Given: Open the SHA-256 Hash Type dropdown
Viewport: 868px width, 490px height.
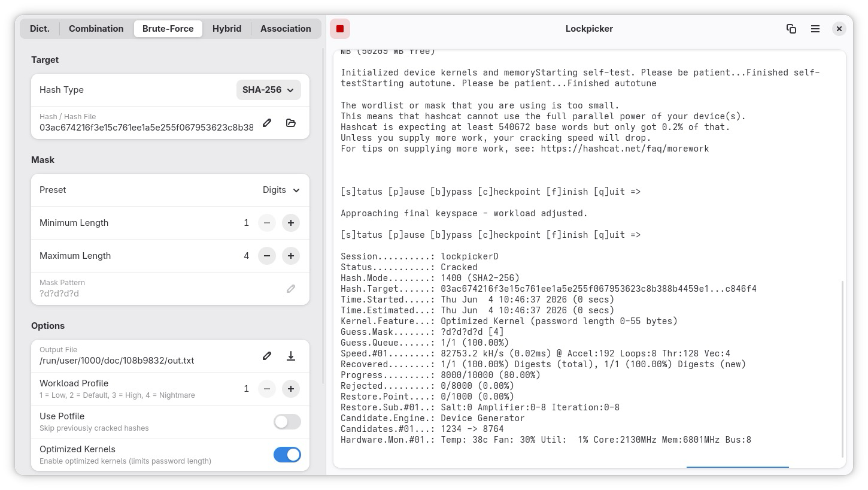Looking at the screenshot, I should [x=268, y=90].
